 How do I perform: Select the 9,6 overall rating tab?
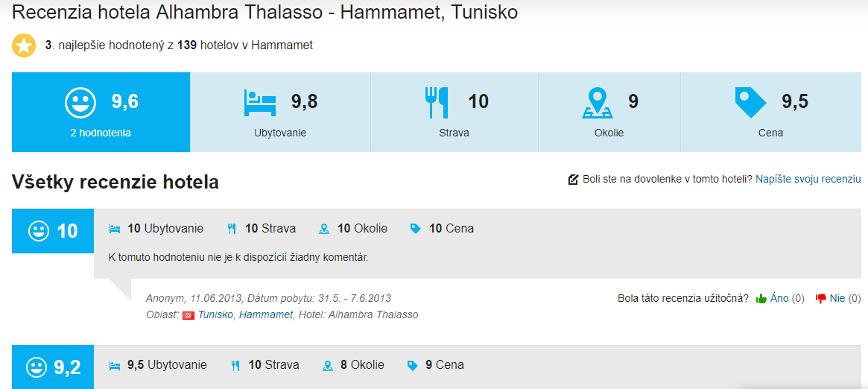coord(101,113)
